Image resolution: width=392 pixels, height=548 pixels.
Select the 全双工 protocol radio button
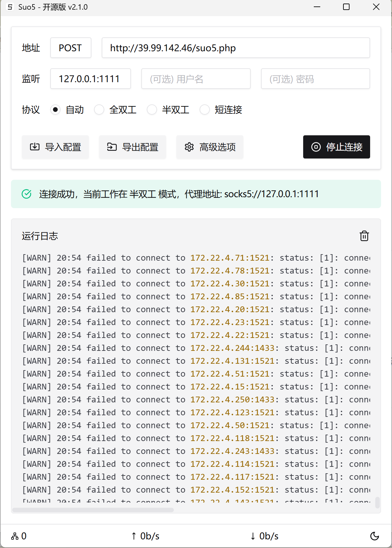pyautogui.click(x=99, y=110)
